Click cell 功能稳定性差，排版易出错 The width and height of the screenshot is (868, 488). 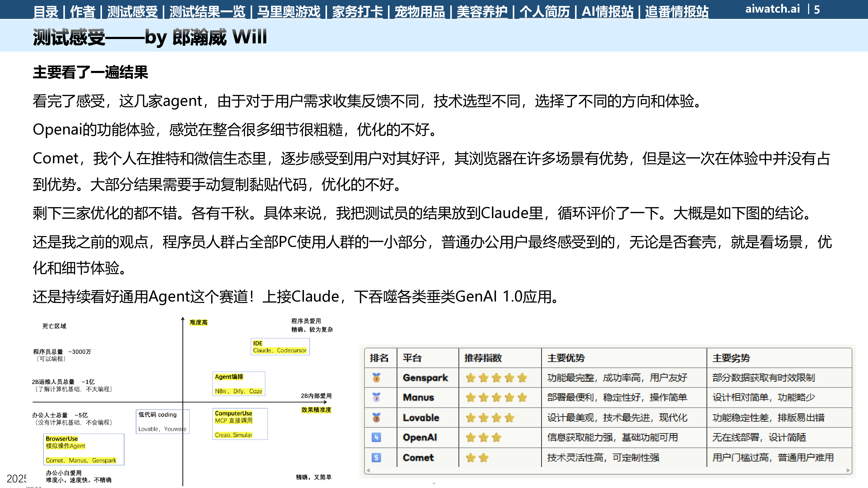[768, 418]
